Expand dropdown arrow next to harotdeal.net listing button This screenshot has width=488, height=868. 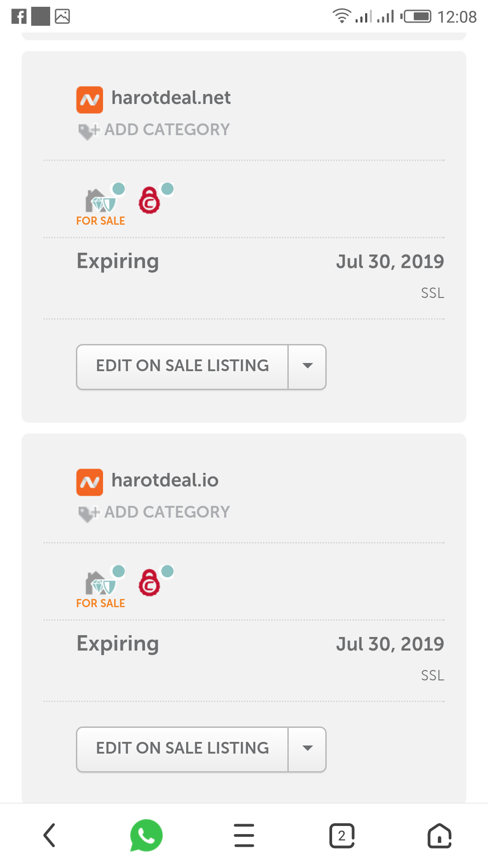click(x=307, y=367)
